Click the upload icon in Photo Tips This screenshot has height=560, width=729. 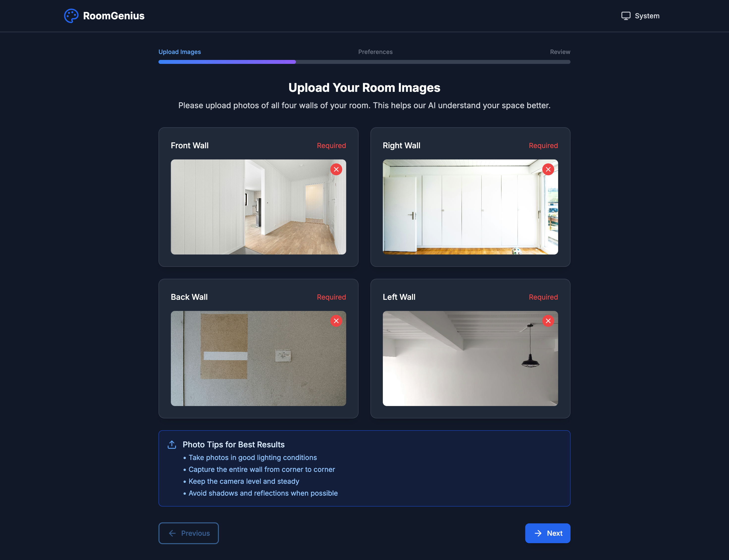click(172, 444)
